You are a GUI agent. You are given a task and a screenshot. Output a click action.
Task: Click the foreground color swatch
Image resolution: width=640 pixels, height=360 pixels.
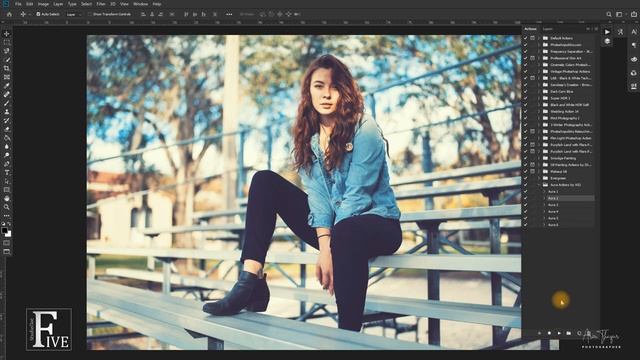coord(4,231)
